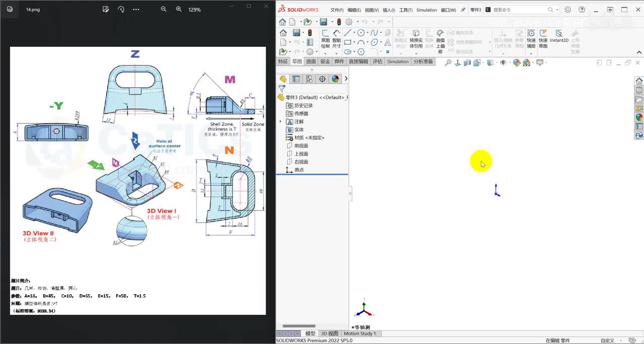The height and width of the screenshot is (344, 644).
Task: Select the Circle sketch tool
Action: coord(361,33)
